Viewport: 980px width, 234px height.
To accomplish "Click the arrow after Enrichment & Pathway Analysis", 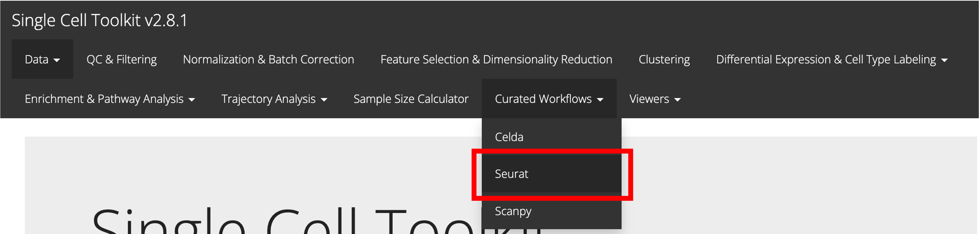I will click(x=192, y=100).
